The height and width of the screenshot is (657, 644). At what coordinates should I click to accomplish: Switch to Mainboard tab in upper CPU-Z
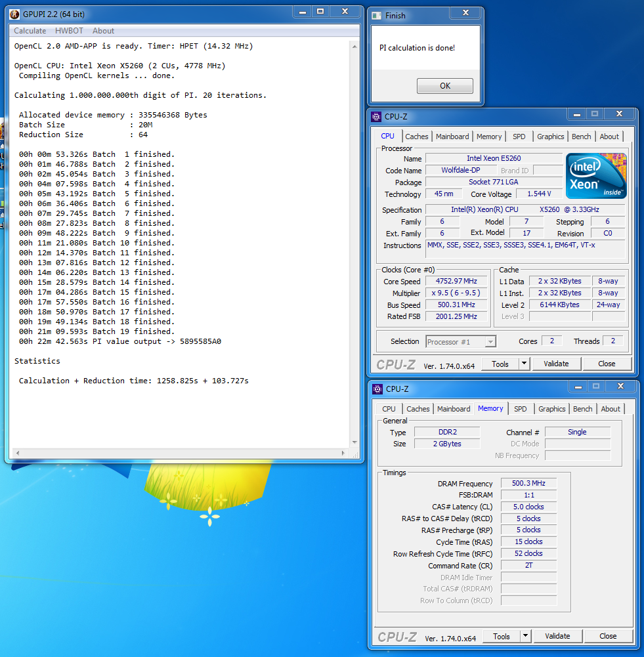point(452,137)
